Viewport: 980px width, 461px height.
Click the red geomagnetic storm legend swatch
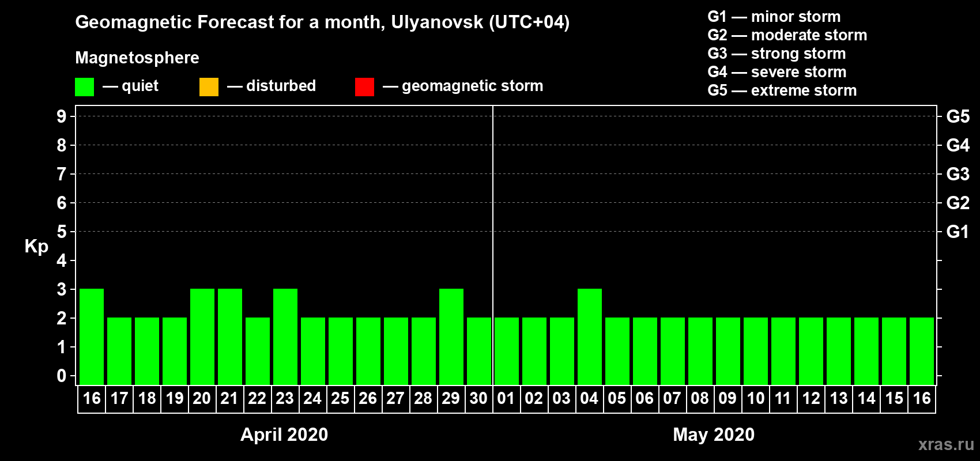pyautogui.click(x=364, y=87)
